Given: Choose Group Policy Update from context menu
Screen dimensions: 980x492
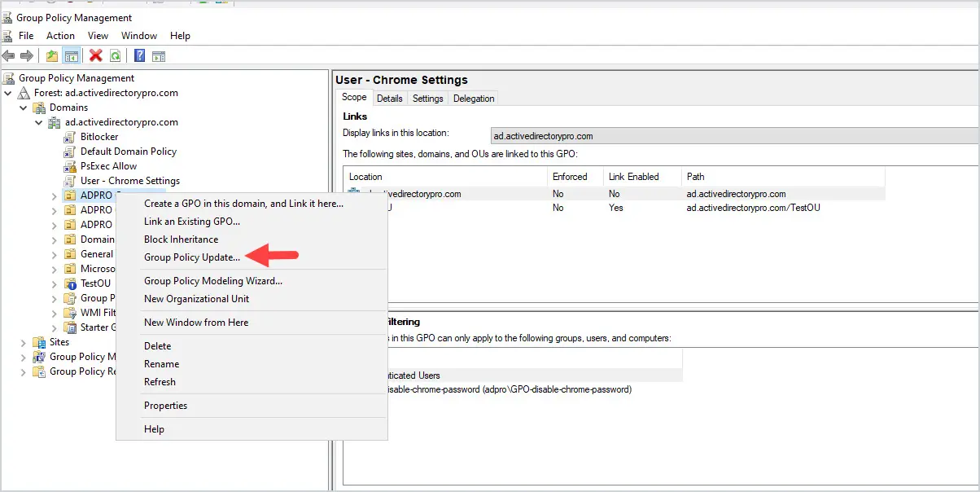Looking at the screenshot, I should [192, 257].
